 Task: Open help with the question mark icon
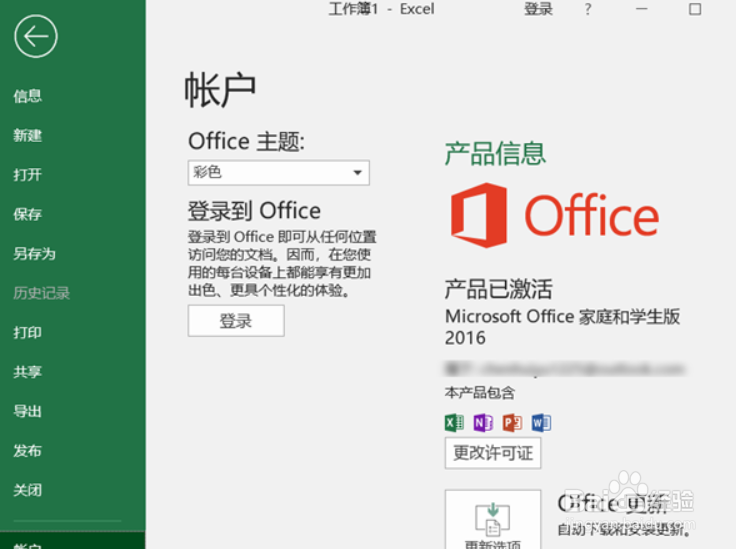588,9
